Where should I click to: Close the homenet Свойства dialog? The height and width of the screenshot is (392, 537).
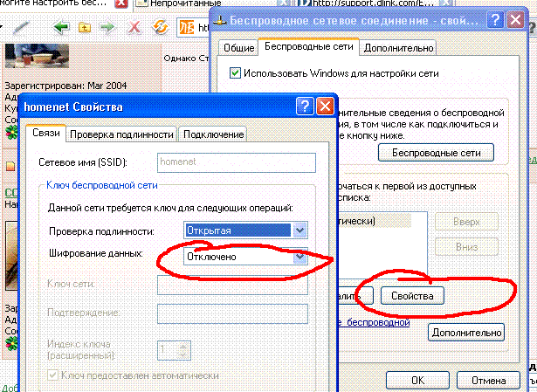tap(325, 107)
